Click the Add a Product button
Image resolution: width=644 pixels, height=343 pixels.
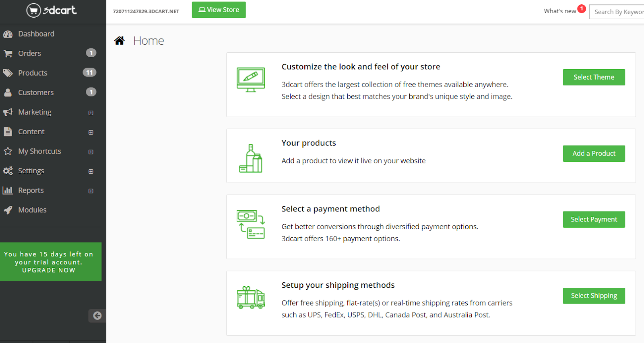pyautogui.click(x=594, y=153)
